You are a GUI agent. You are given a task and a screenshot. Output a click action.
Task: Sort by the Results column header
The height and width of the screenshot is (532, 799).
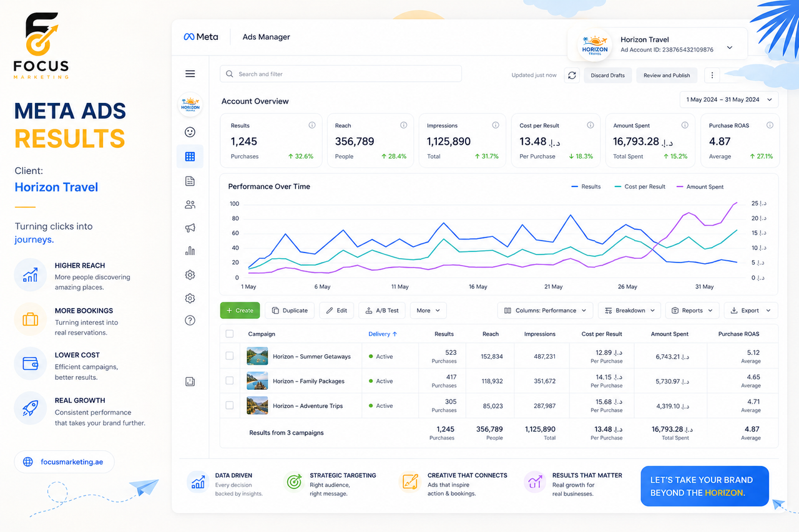[444, 334]
